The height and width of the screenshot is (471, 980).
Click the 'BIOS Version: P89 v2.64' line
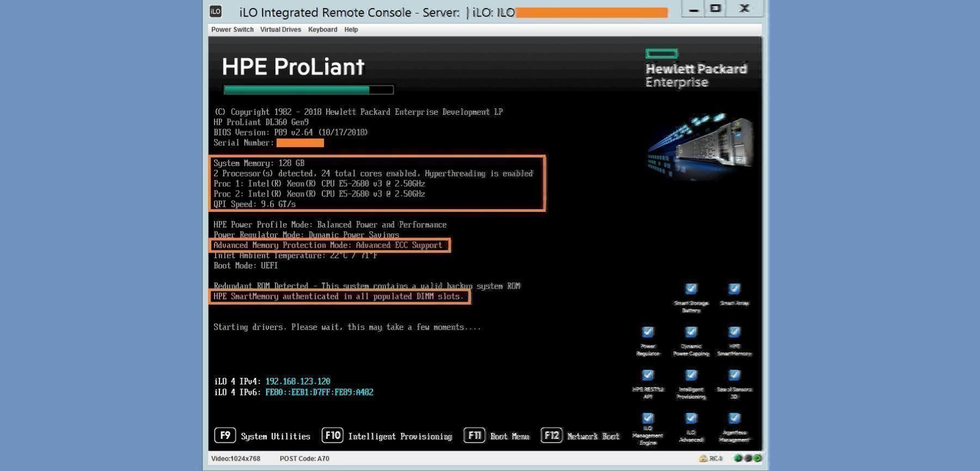point(291,132)
